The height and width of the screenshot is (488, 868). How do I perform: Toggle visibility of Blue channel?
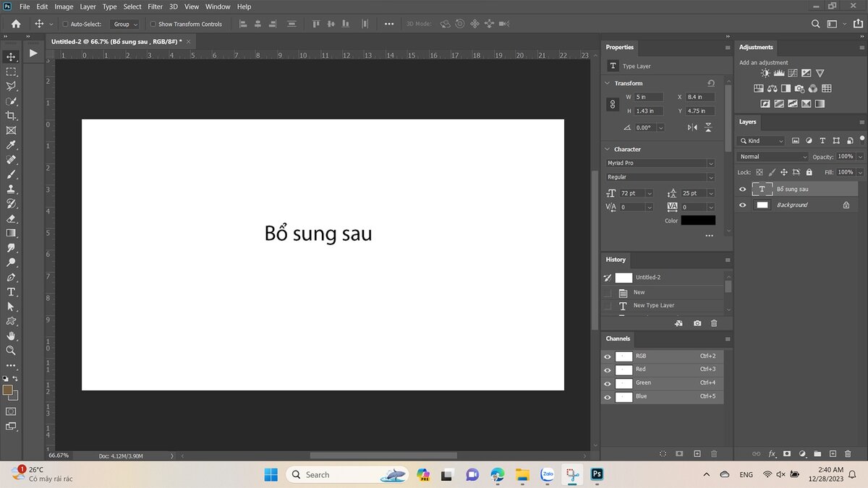pos(608,397)
